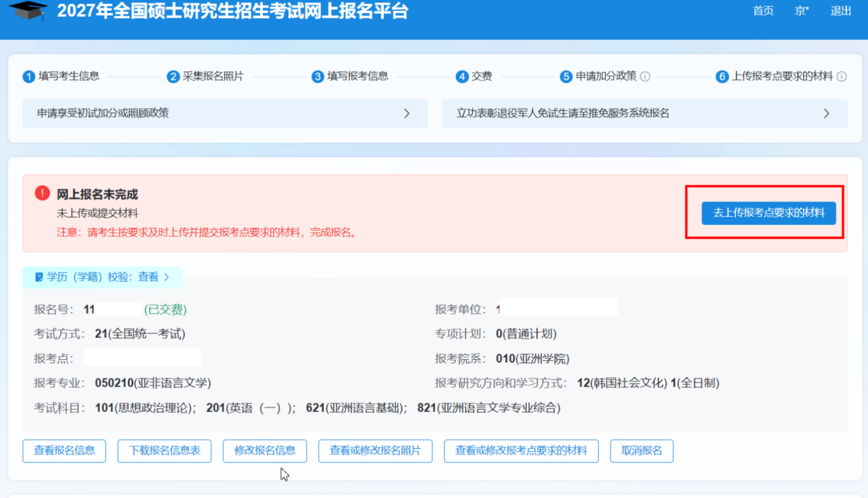Click the 修改报名信息 button
Image resolution: width=868 pixels, height=498 pixels.
click(265, 451)
